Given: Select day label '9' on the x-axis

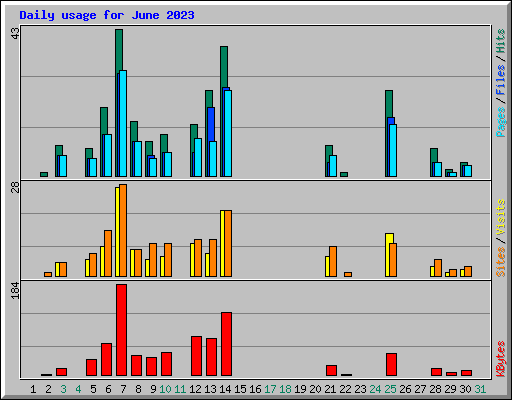Looking at the screenshot, I should click(153, 389).
